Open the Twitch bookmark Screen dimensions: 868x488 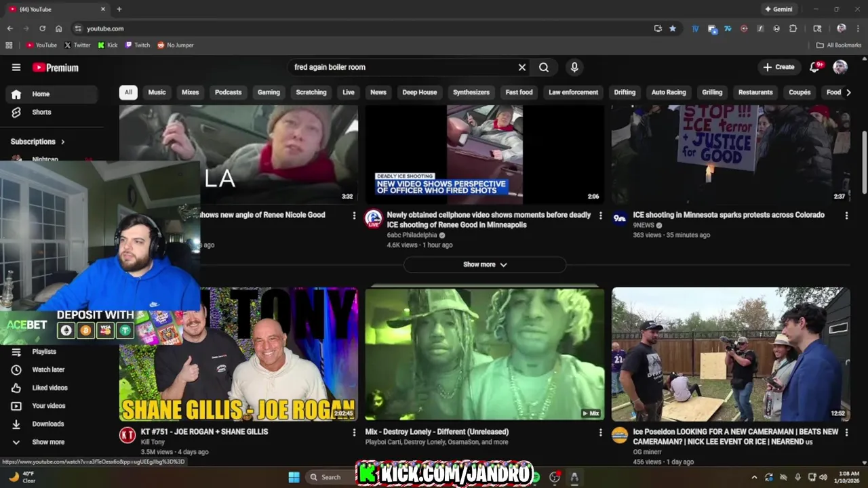[138, 45]
